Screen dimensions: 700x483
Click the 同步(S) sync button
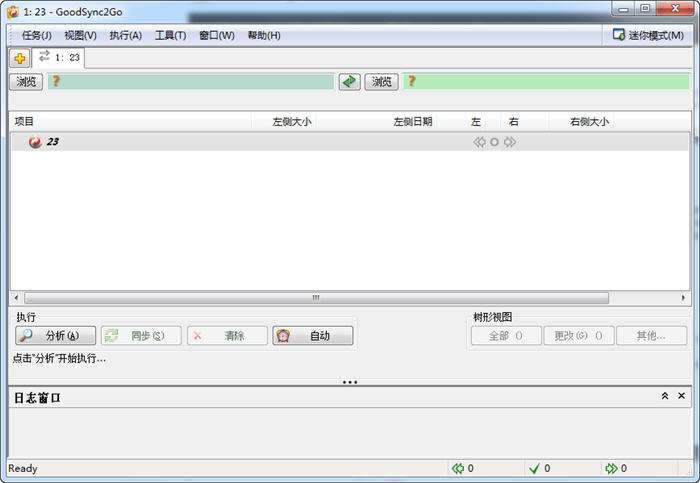(x=141, y=336)
